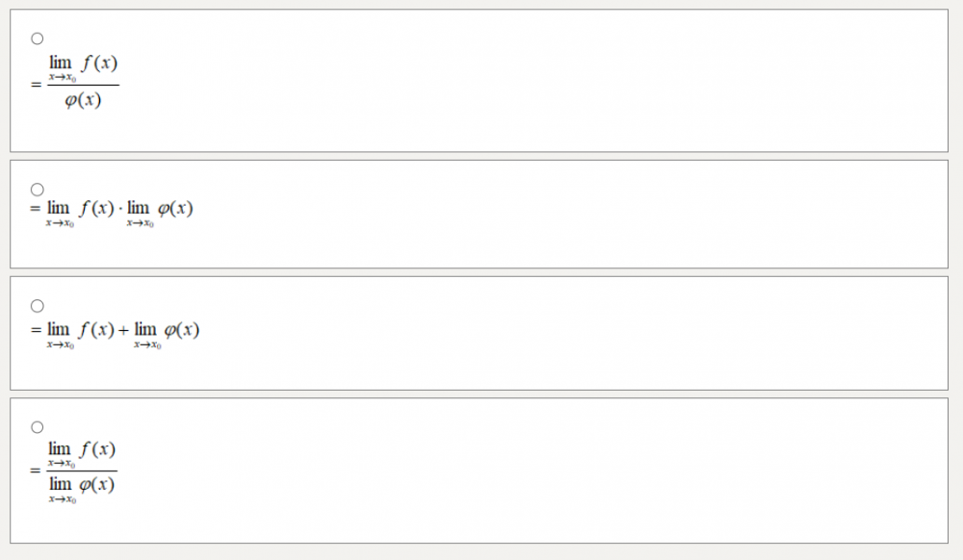This screenshot has width=963, height=560.
Task: Click the multiplication dot between the limits
Action: (x=121, y=209)
